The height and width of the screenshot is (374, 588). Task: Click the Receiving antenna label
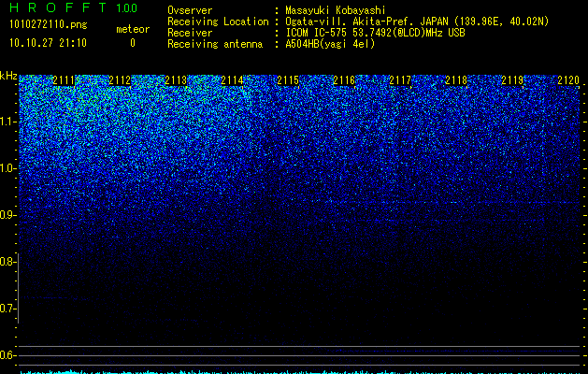[x=215, y=44]
